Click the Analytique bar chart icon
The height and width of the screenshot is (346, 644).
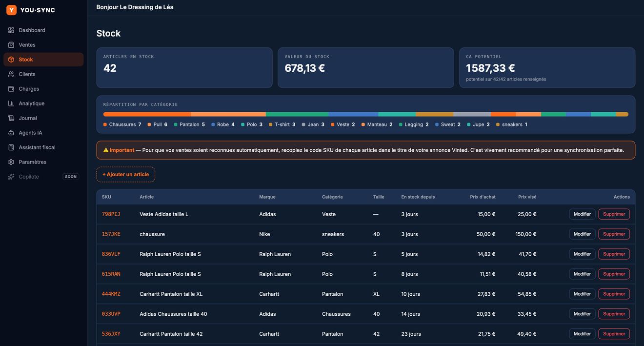(11, 103)
